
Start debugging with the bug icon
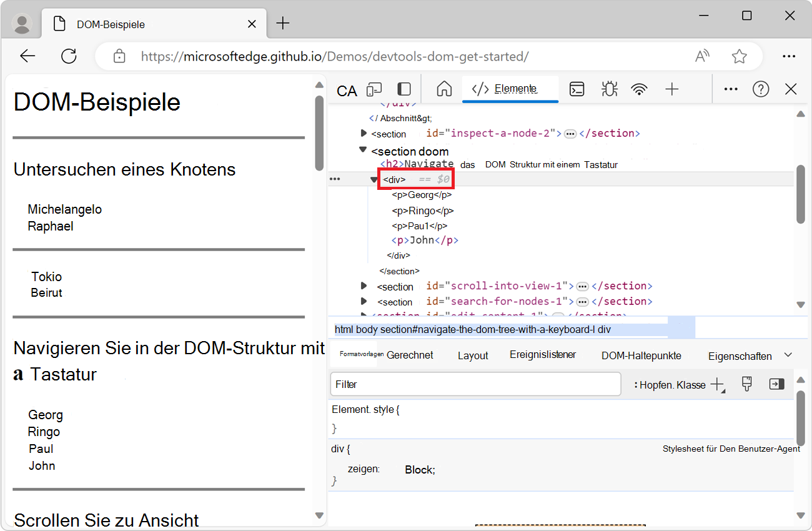[609, 89]
